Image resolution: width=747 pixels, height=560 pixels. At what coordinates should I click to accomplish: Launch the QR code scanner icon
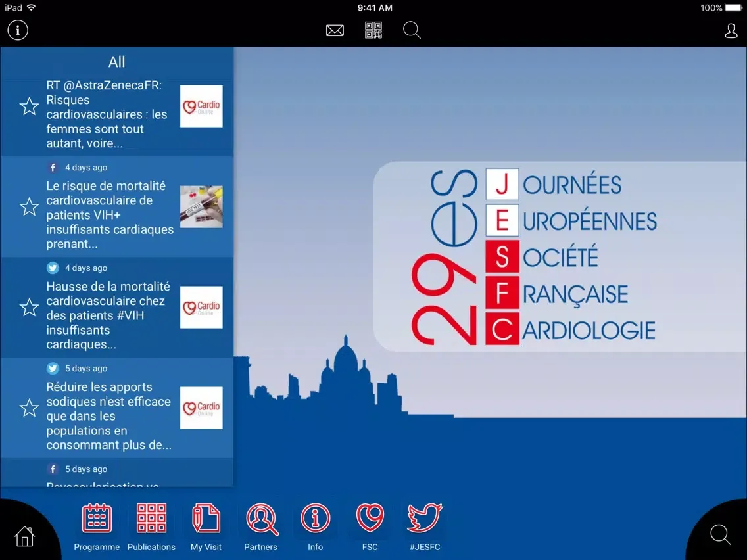373,30
